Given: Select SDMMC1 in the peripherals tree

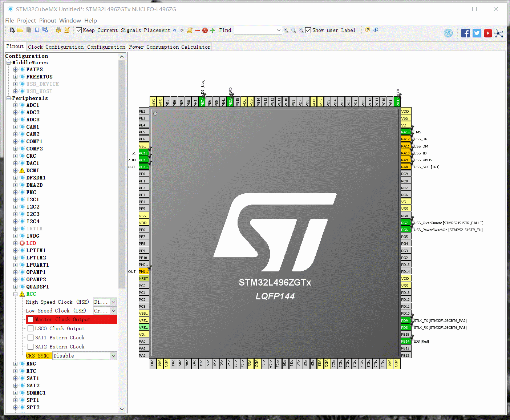Looking at the screenshot, I should pos(36,393).
